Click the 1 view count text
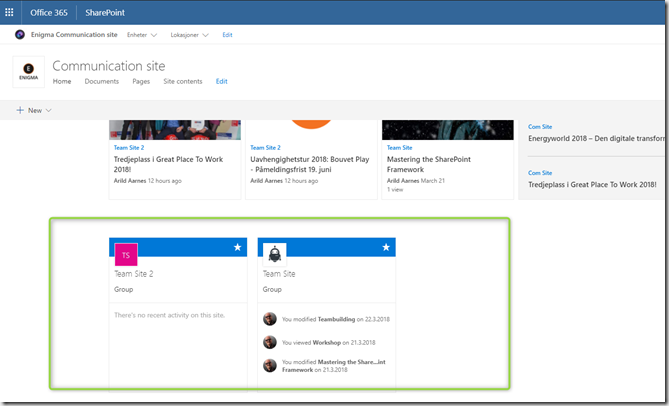Screen dimensions: 669x406 click(395, 190)
